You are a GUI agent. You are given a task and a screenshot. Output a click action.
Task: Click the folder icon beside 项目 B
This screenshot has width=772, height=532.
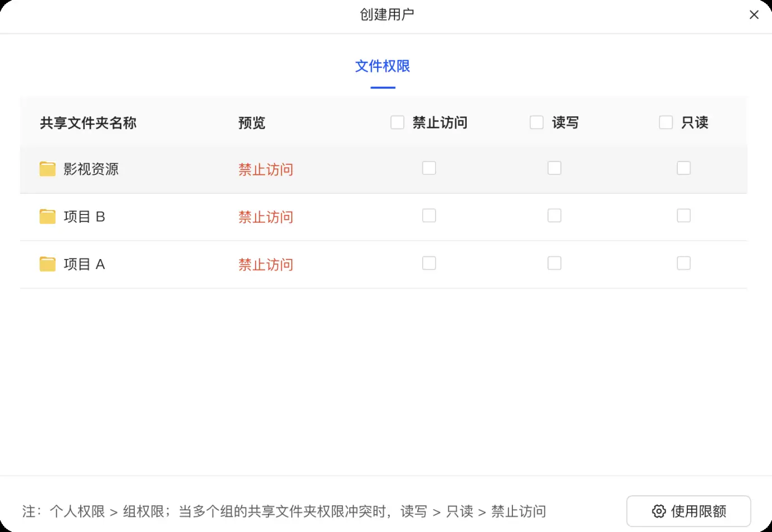tap(47, 216)
